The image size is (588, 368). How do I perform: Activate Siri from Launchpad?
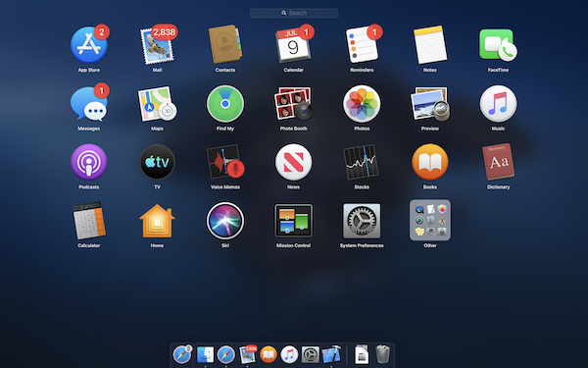[225, 221]
